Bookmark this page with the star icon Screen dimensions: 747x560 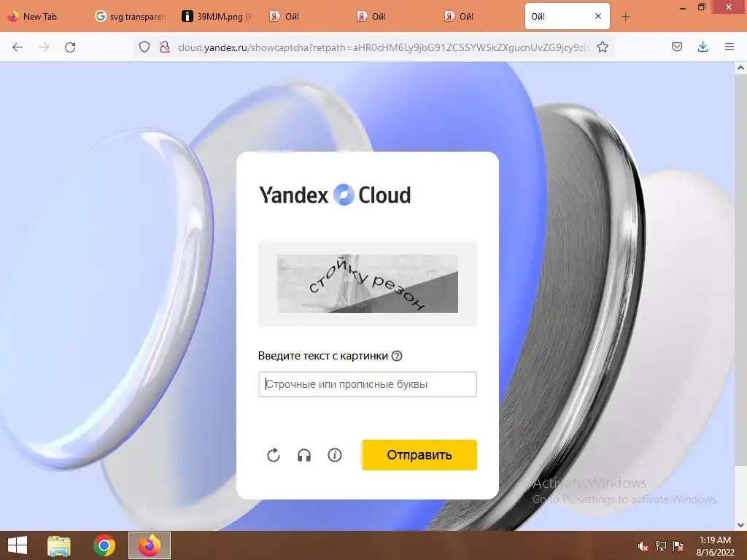tap(603, 47)
